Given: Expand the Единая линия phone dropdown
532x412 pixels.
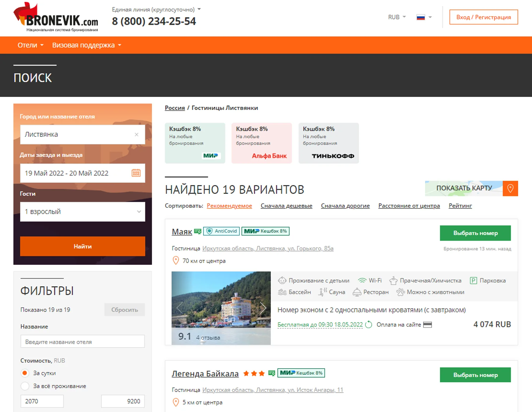Looking at the screenshot, I should (x=199, y=9).
